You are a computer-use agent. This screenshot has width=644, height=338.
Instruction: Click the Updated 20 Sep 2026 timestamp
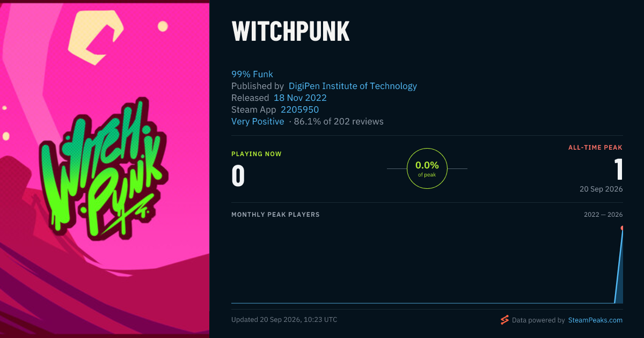284,320
